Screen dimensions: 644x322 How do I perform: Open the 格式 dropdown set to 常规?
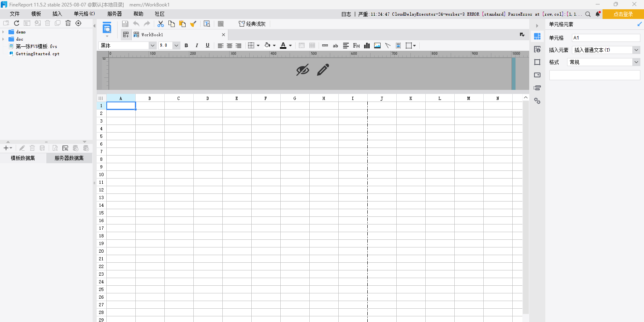[636, 62]
